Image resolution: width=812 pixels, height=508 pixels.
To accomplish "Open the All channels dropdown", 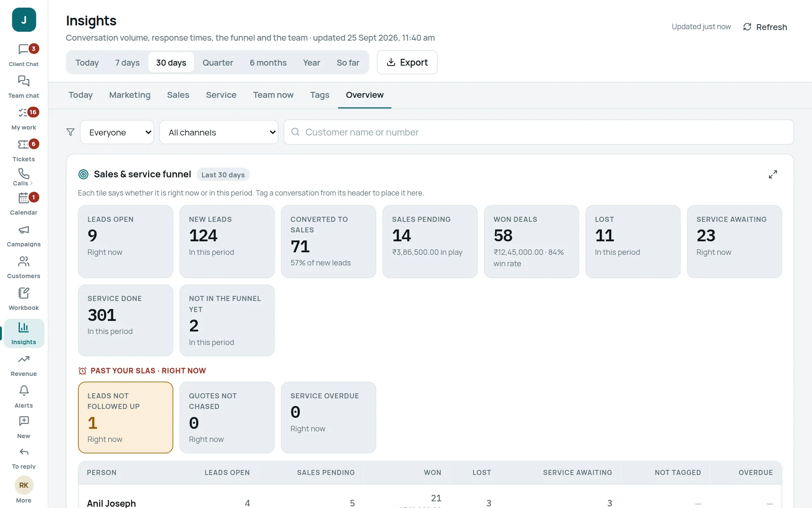I will point(219,133).
